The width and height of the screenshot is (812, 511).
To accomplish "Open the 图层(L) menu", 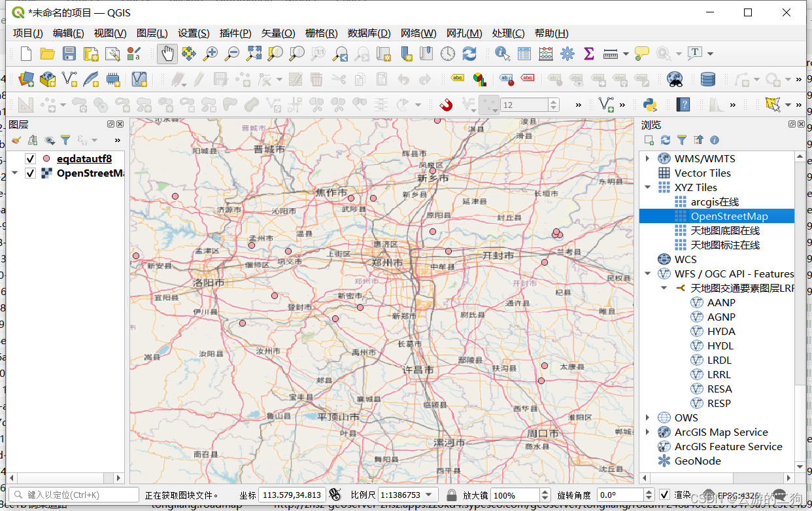I will [152, 33].
